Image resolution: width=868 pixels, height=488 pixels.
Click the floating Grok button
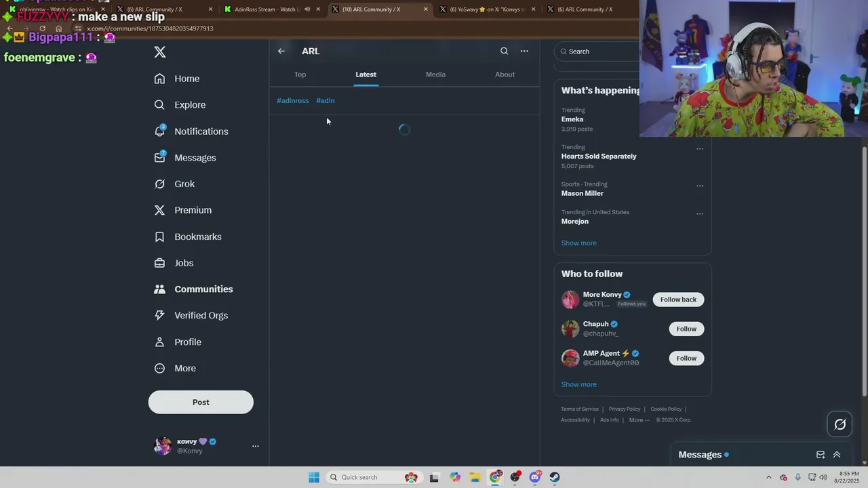[x=840, y=424]
